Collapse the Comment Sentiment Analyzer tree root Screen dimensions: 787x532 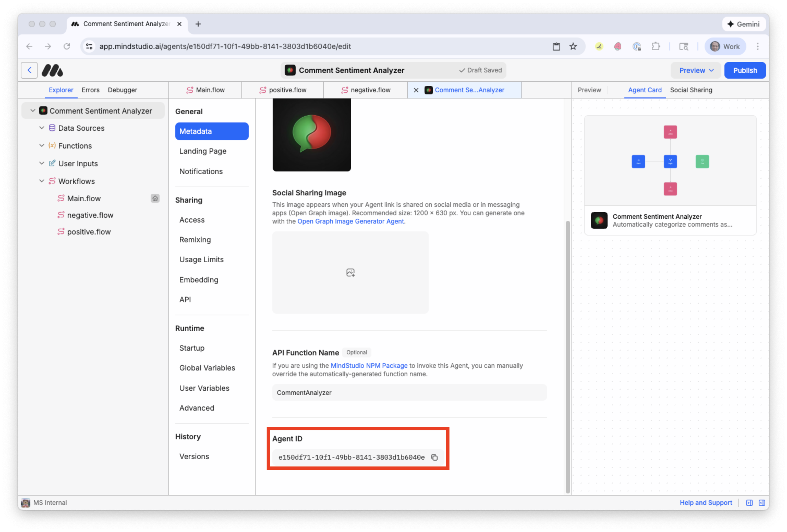pos(33,110)
